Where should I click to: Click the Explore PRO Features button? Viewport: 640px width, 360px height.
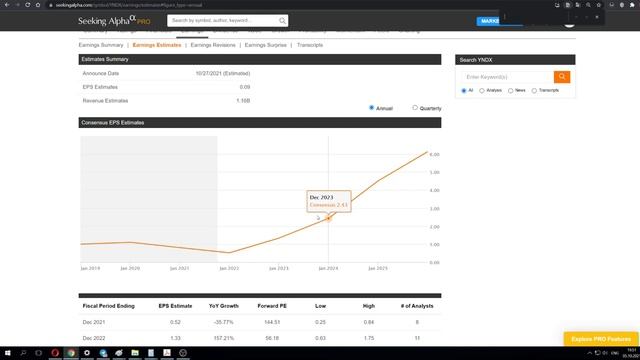[x=601, y=339]
